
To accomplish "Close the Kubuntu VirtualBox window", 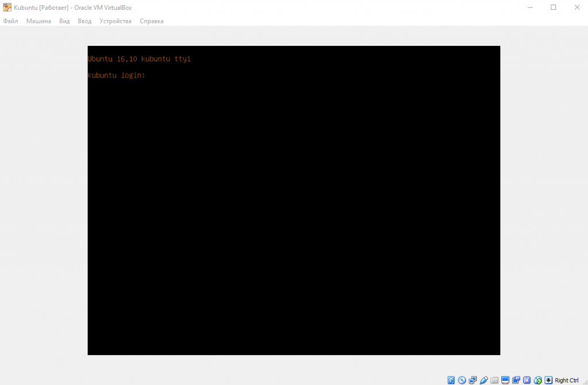I will pyautogui.click(x=577, y=7).
